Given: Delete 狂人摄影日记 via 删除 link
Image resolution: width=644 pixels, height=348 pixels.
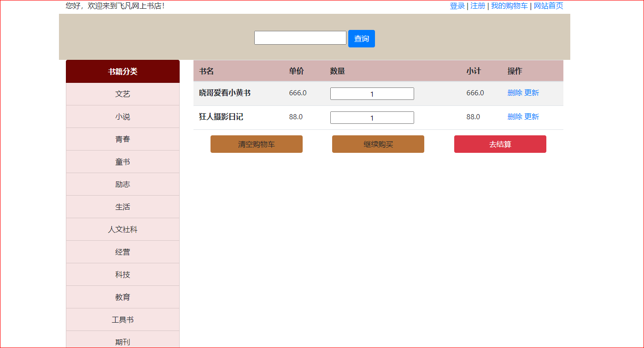Looking at the screenshot, I should point(515,116).
